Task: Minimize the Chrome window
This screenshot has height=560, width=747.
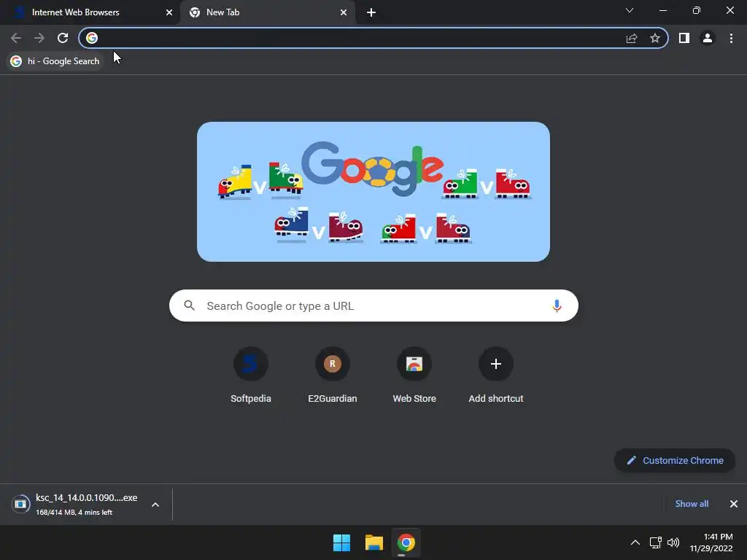Action: pos(662,10)
